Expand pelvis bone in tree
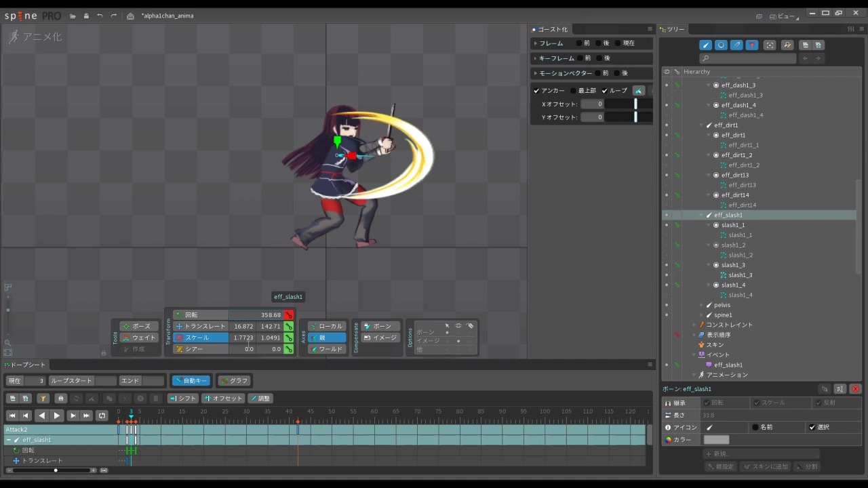868x488 pixels. [x=701, y=305]
